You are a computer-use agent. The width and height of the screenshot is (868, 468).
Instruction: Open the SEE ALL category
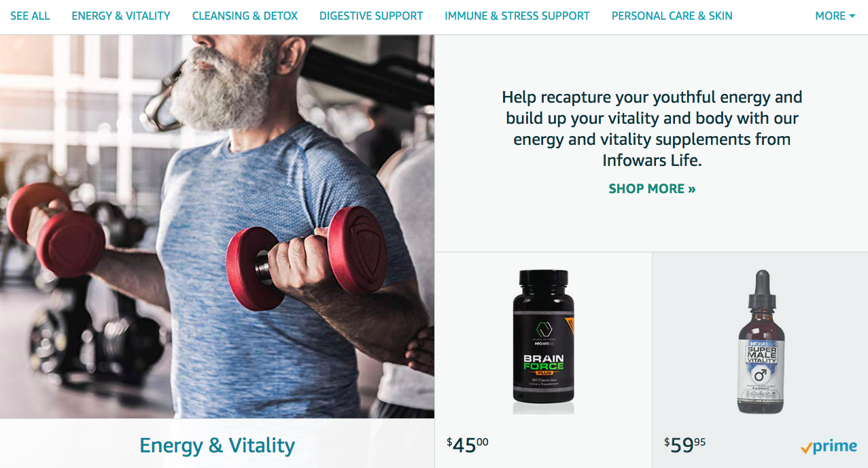(x=30, y=16)
